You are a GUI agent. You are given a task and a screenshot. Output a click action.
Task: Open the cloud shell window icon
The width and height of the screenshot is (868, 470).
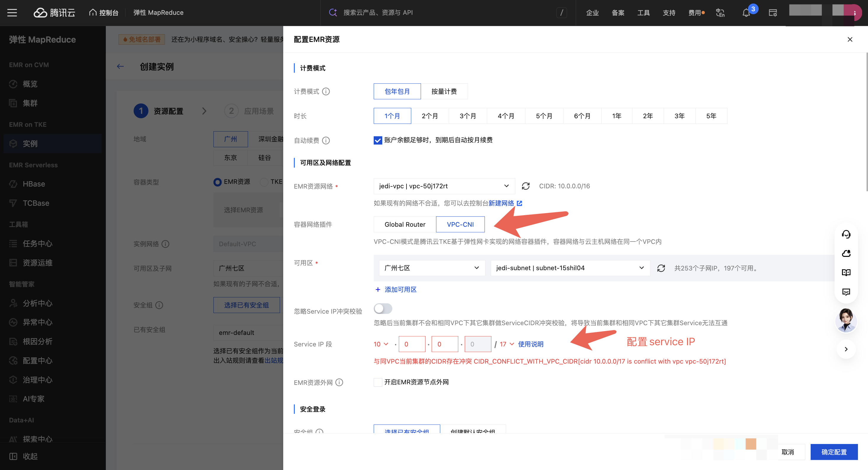click(x=773, y=13)
